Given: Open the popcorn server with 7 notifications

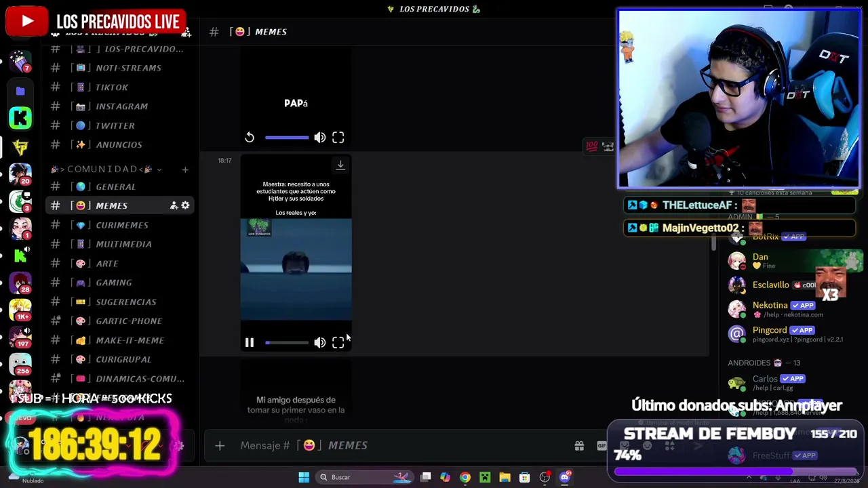Looking at the screenshot, I should 20,61.
